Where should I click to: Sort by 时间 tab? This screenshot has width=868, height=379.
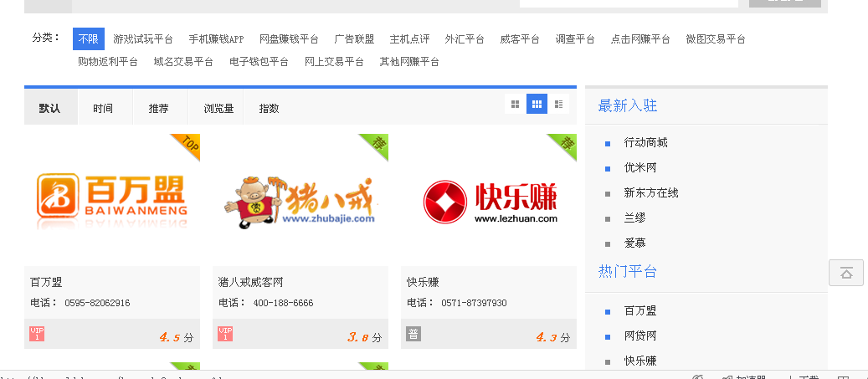coord(104,108)
